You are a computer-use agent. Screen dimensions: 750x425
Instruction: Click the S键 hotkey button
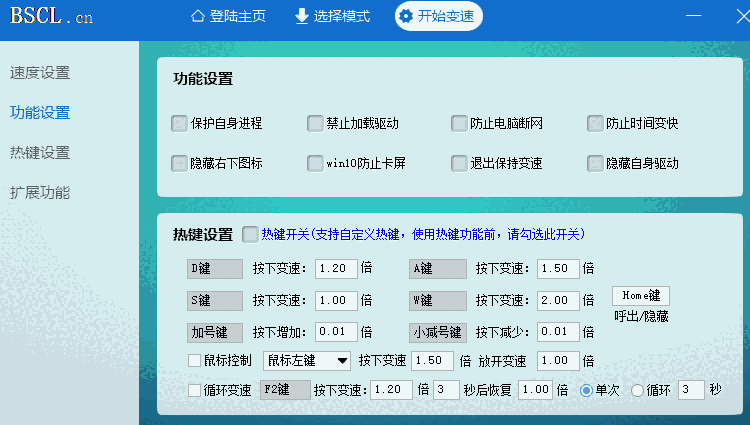(x=215, y=301)
